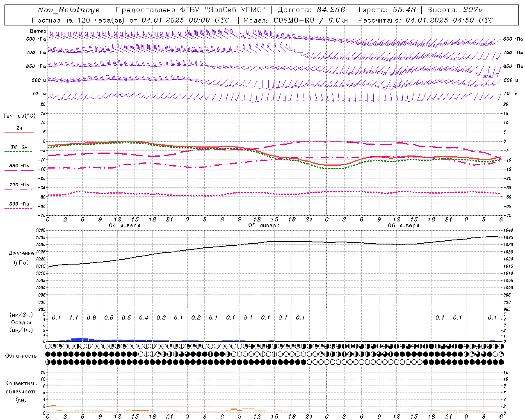
Task: Click the "Высота: 207м" header field
Action: coord(455,10)
